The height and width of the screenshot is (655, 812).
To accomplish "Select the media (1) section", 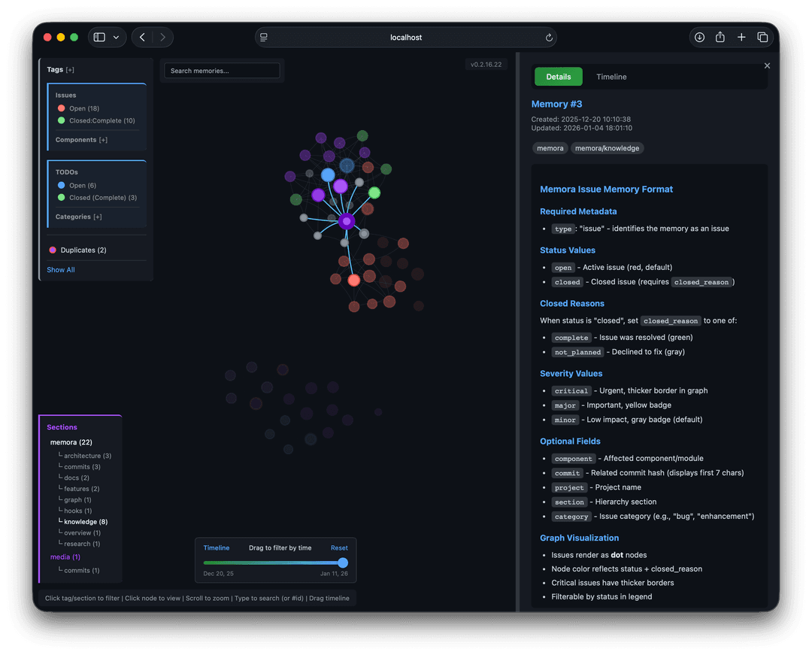I will [65, 556].
